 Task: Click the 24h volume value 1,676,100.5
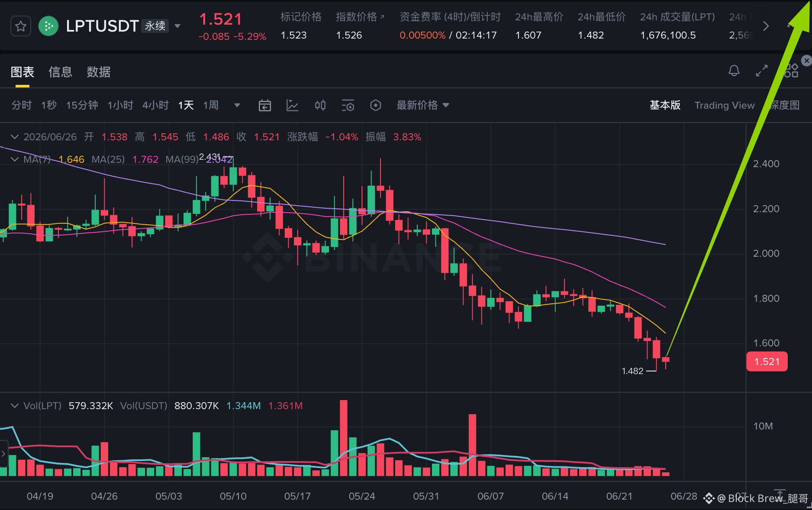668,36
